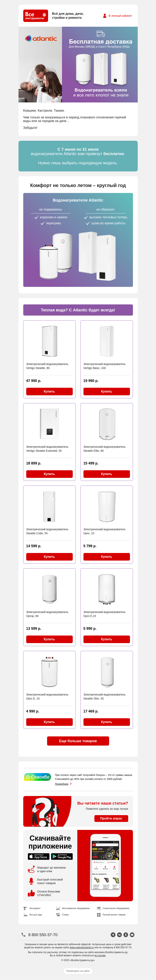Click the Пройти опрос survey button
This screenshot has width=156, height=980.
pos(111,818)
